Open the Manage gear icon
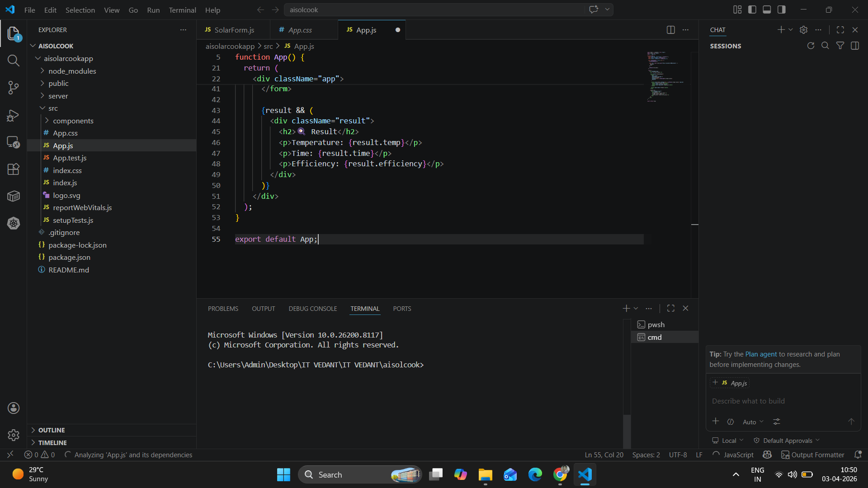 pyautogui.click(x=13, y=435)
